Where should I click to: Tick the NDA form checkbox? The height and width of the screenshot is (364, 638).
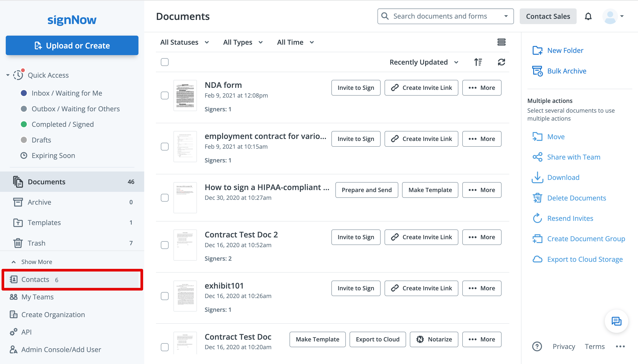pyautogui.click(x=164, y=96)
